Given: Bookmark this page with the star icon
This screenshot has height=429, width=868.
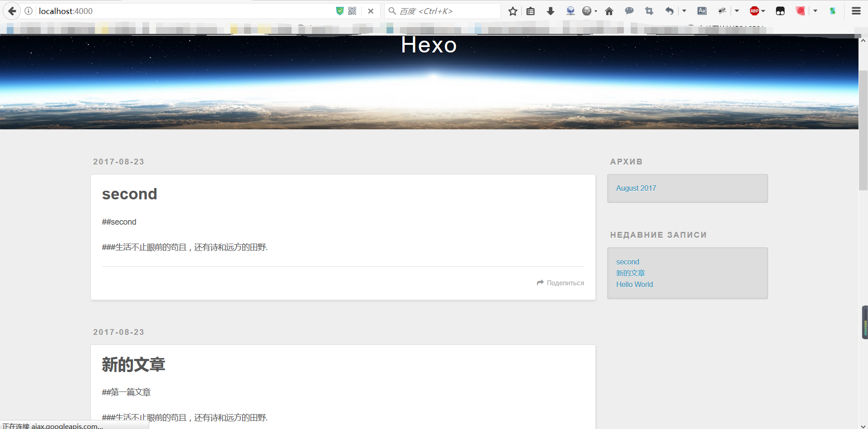Looking at the screenshot, I should (x=513, y=11).
